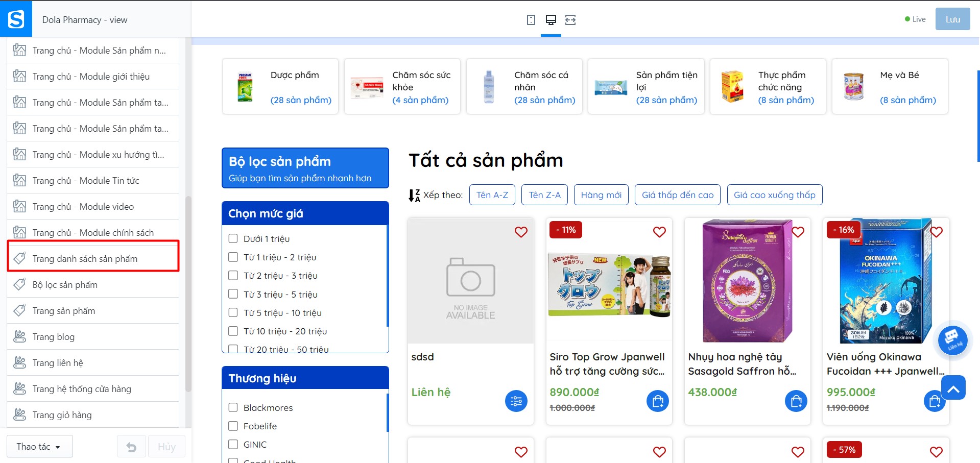980x463 pixels.
Task: Switch to mobile preview icon
Action: pyautogui.click(x=531, y=20)
